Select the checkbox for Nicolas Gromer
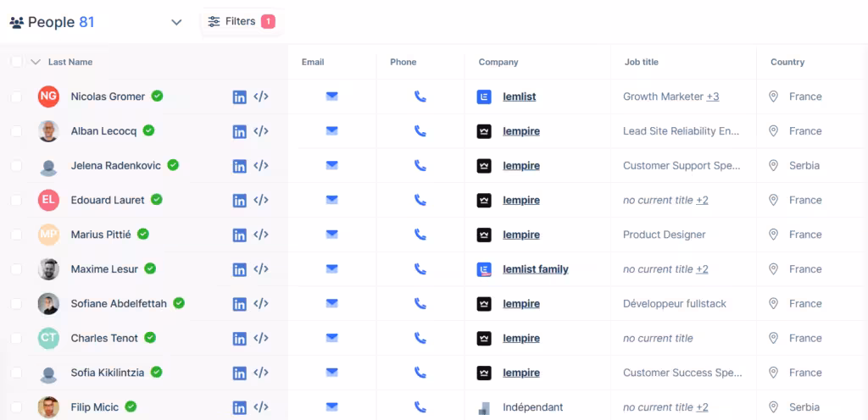868x420 pixels. pos(16,97)
